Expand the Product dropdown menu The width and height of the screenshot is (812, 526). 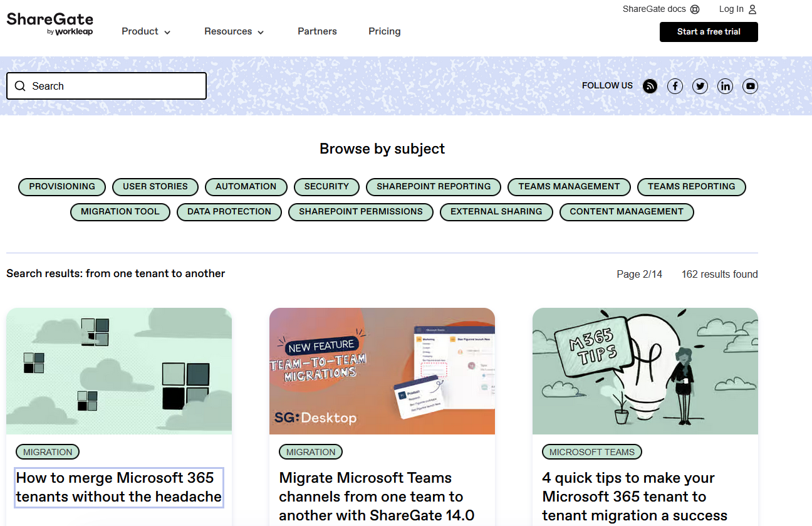[x=146, y=31]
